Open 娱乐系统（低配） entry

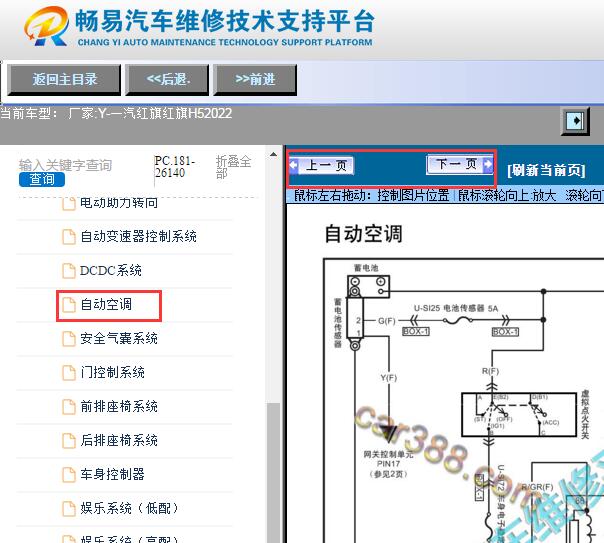pos(129,508)
